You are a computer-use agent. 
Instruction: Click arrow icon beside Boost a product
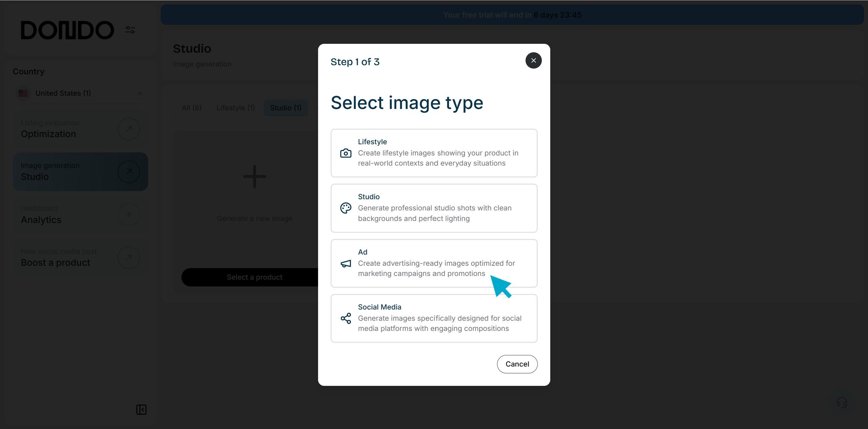[x=129, y=258]
